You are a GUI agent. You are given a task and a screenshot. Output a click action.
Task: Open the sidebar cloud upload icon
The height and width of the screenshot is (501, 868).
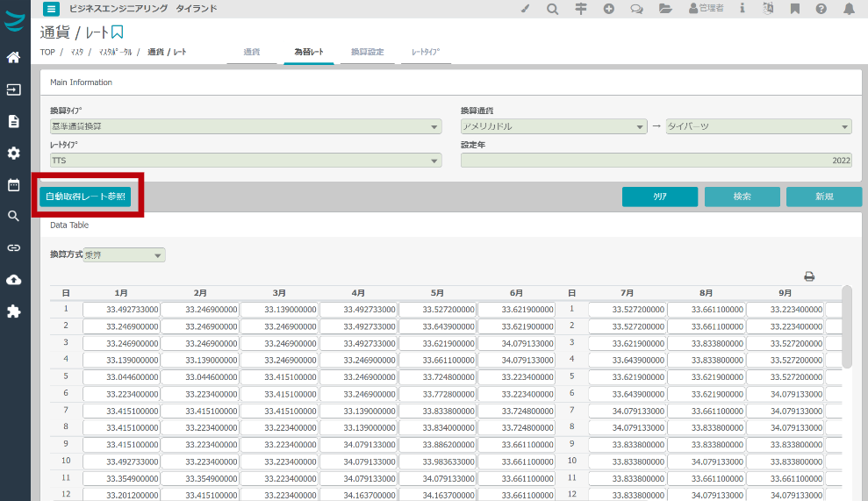(x=14, y=280)
